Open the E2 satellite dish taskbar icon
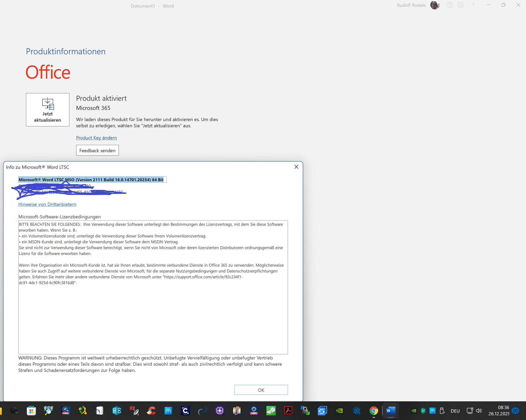This screenshot has width=526, height=420. coord(134,411)
